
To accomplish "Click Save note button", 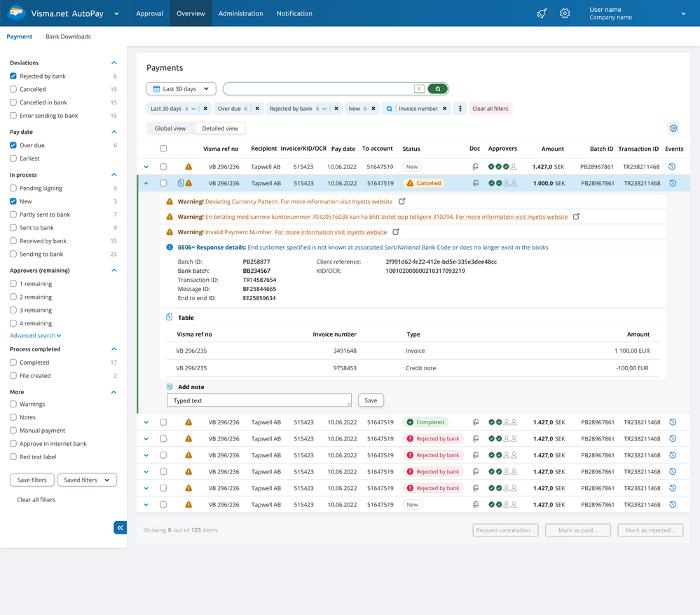I will (x=371, y=400).
